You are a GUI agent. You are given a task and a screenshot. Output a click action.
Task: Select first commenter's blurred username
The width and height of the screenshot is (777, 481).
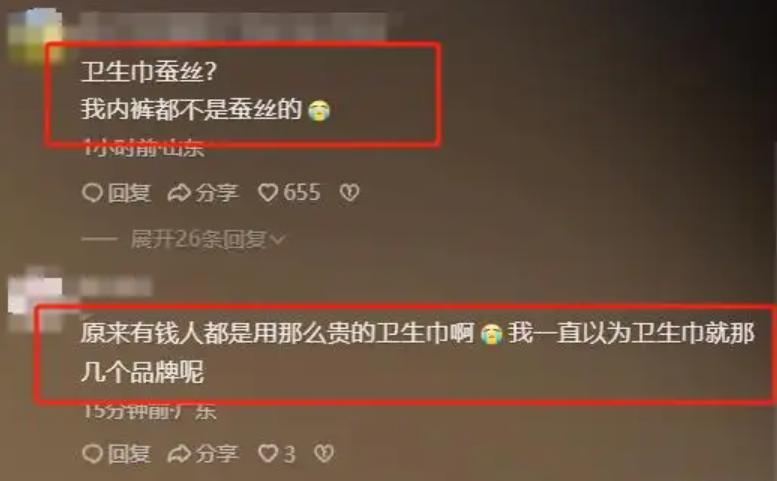[233, 26]
